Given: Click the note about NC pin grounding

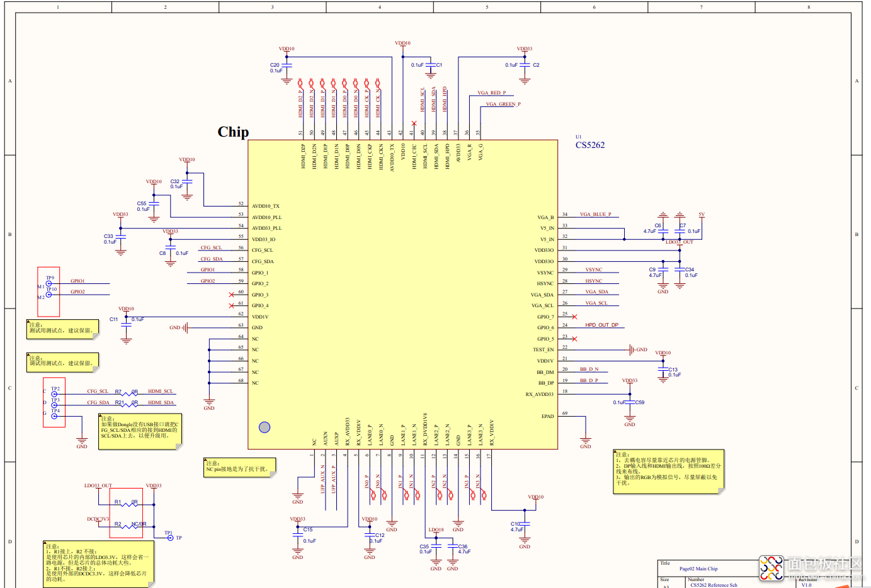Looking at the screenshot, I should (240, 467).
